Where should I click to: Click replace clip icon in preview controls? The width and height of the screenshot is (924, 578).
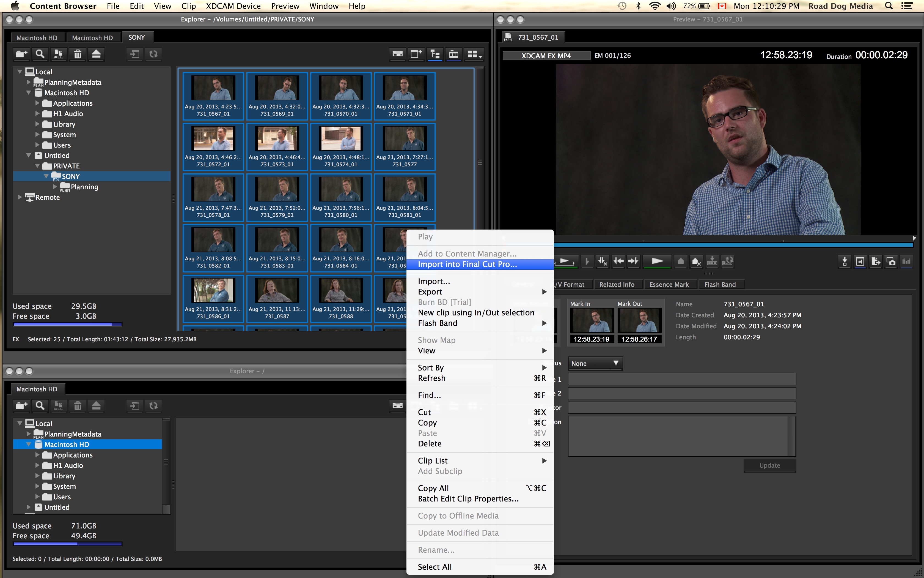[x=728, y=261]
